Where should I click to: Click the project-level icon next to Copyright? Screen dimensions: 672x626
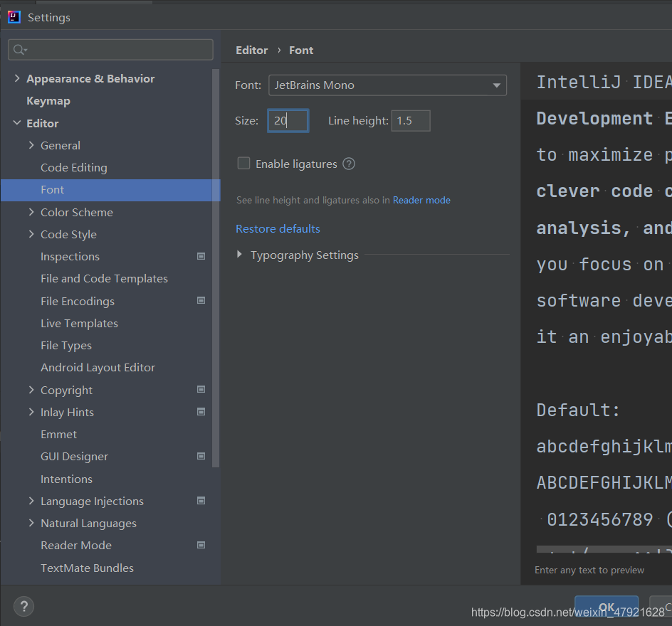click(201, 389)
